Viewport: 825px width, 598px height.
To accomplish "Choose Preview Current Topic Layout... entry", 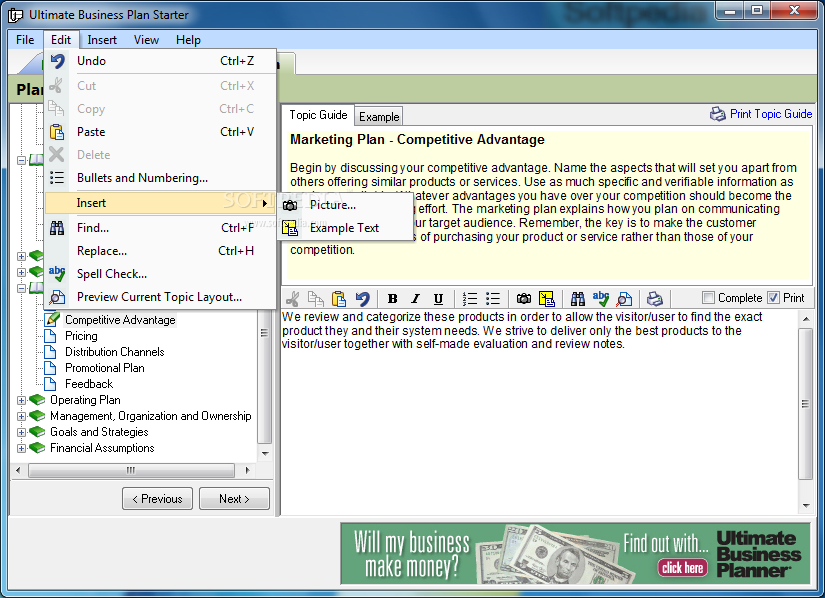I will [160, 297].
